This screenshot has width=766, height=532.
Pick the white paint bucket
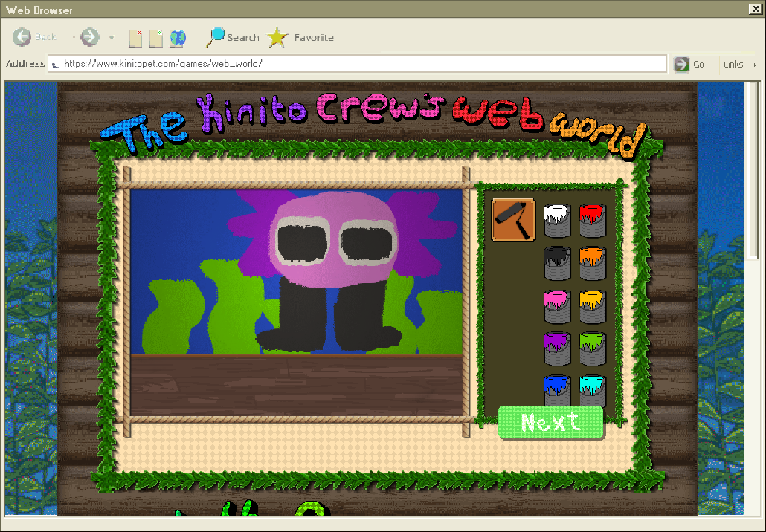(x=556, y=221)
